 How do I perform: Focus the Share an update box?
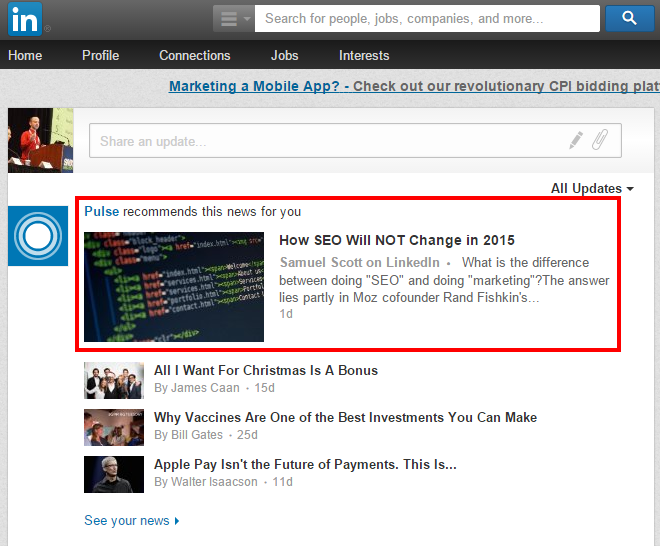coord(355,141)
